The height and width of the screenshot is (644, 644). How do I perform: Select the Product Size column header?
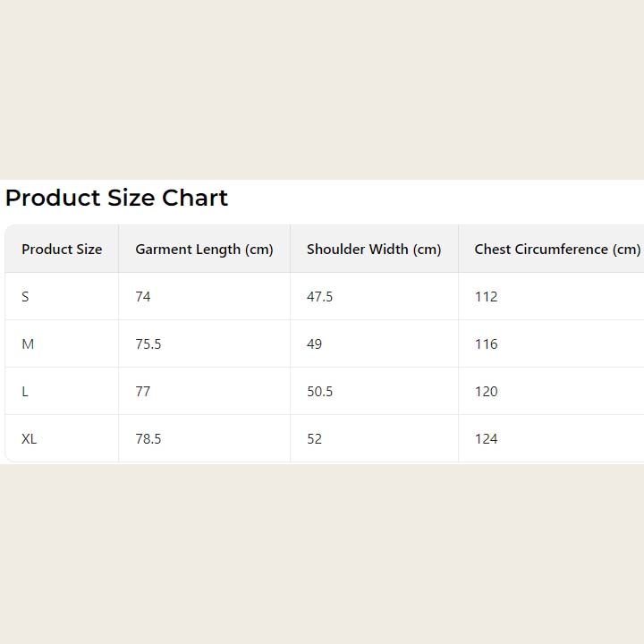[62, 250]
